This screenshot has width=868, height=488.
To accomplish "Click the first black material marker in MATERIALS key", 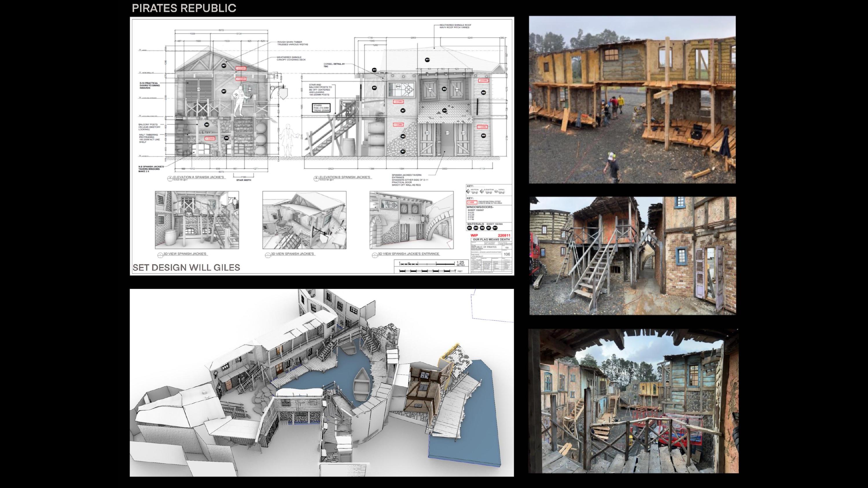I will tap(470, 228).
